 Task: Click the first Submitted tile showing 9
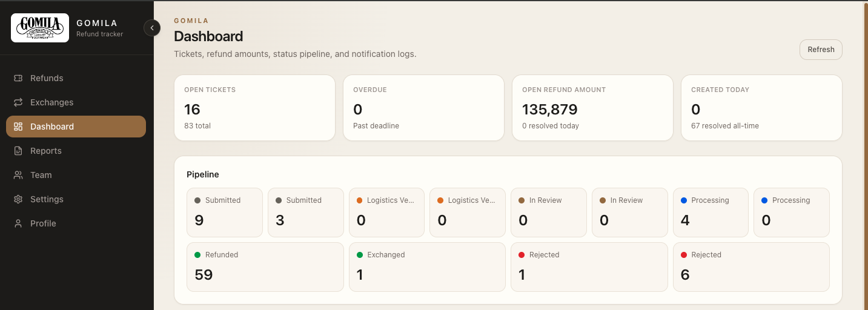pyautogui.click(x=225, y=213)
